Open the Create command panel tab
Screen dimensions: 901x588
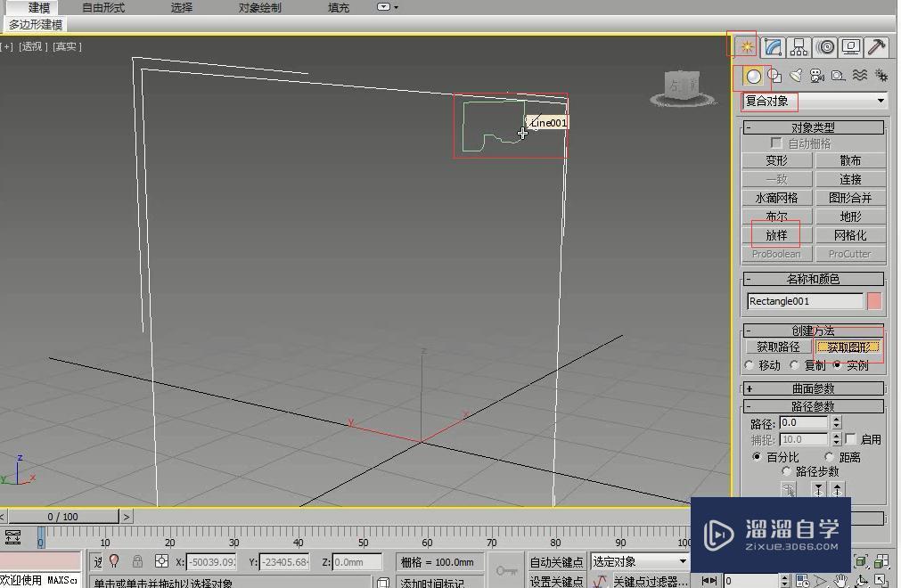click(747, 46)
